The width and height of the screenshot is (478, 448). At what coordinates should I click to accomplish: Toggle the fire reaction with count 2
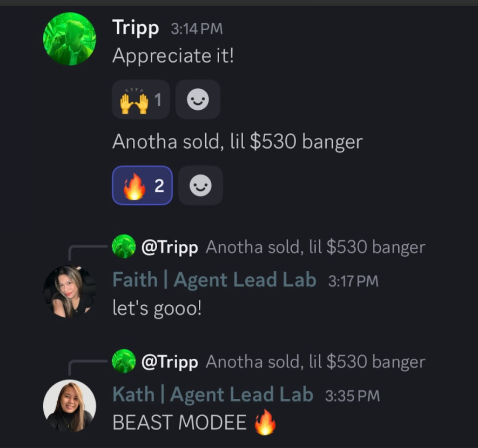(x=143, y=185)
